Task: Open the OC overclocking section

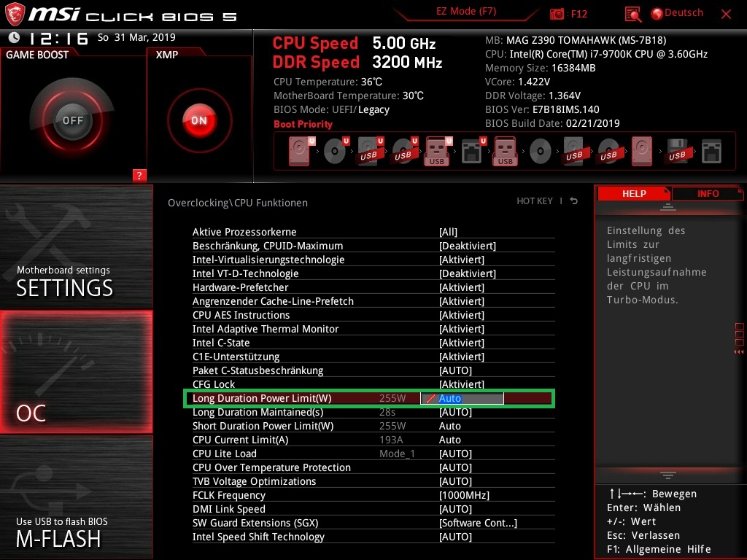Action: (76, 373)
